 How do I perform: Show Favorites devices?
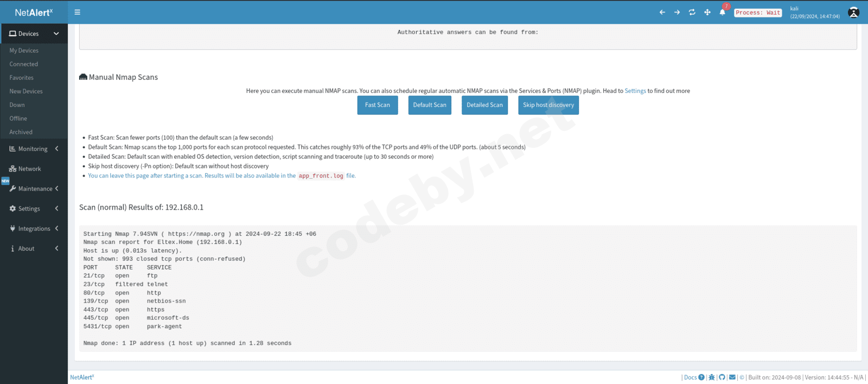[21, 78]
